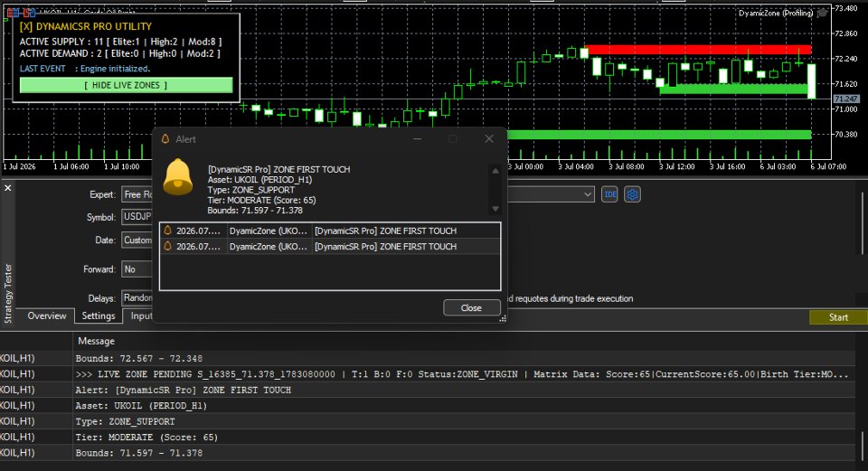Screen dimensions: 868x471
Task: Select log row 'Tier: MODERATE (Score: 65)'
Action: (x=428, y=438)
